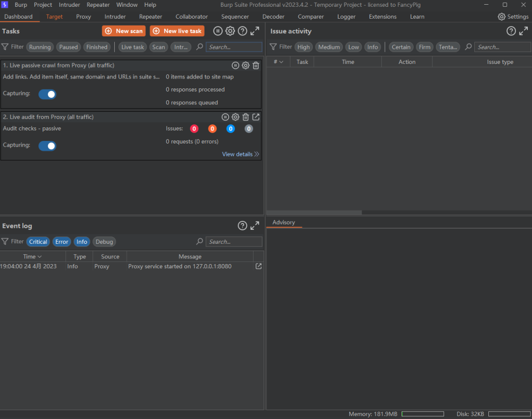Pause the live passive crawl task
The image size is (532, 419).
point(235,66)
